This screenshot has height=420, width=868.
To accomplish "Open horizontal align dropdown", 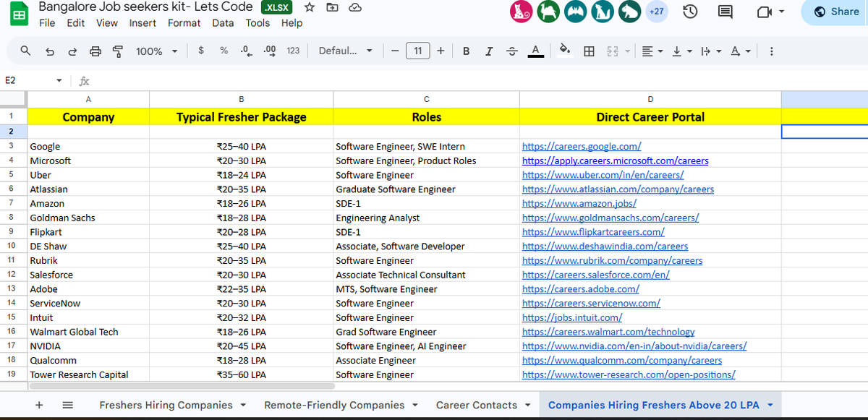I will (652, 51).
